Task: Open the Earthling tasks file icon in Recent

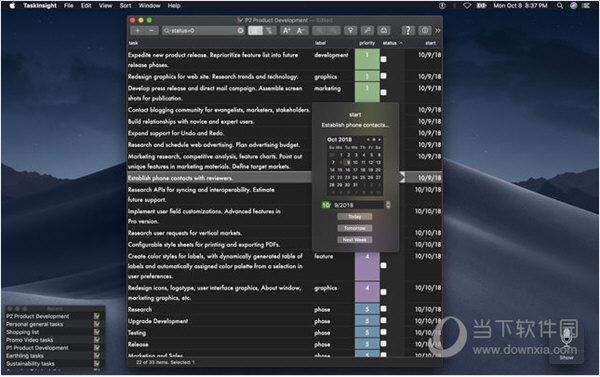Action: [x=97, y=356]
